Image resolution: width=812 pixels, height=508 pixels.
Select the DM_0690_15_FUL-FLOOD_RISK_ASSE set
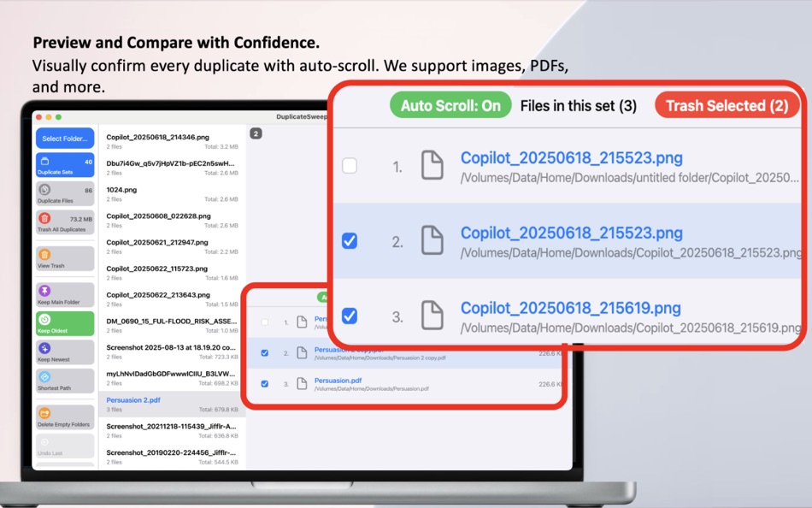(172, 326)
